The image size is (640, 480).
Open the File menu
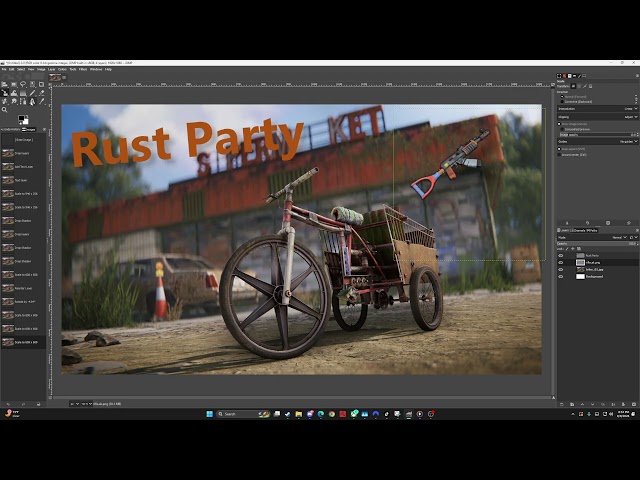pos(4,69)
